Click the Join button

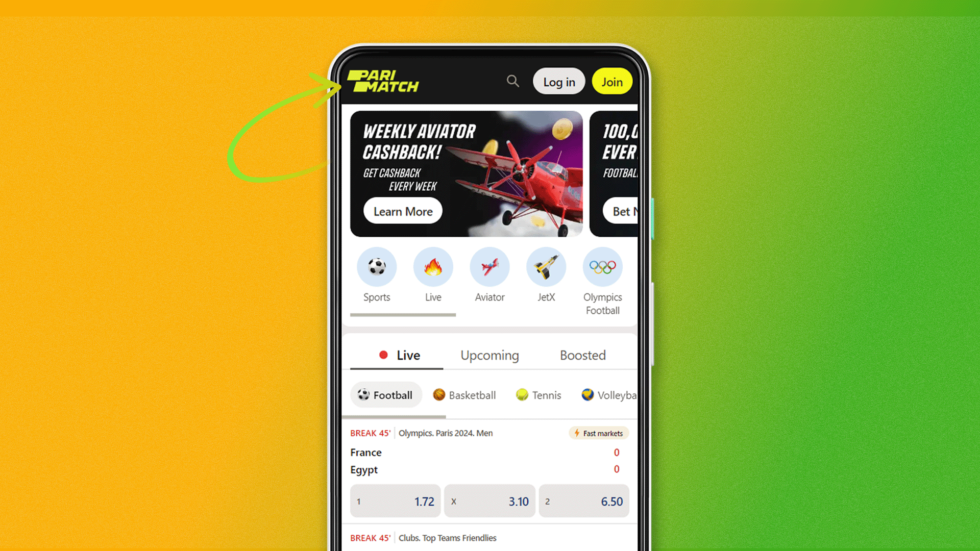click(611, 82)
